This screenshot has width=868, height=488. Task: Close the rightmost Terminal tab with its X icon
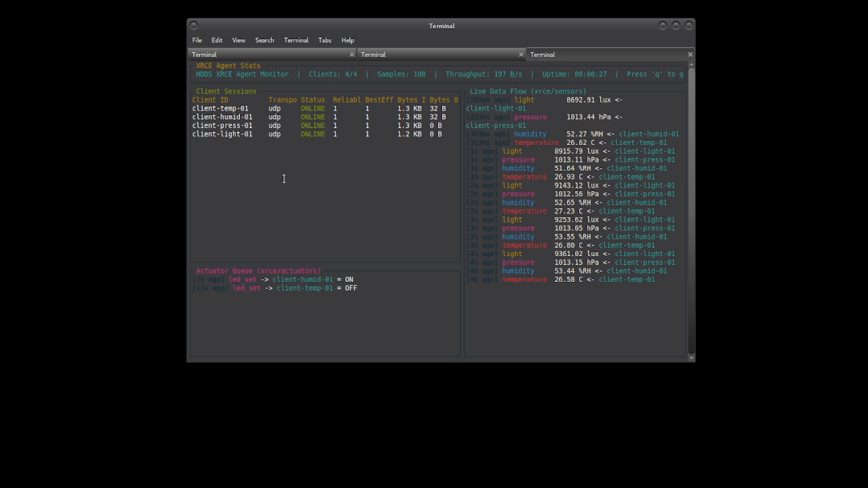coord(690,54)
